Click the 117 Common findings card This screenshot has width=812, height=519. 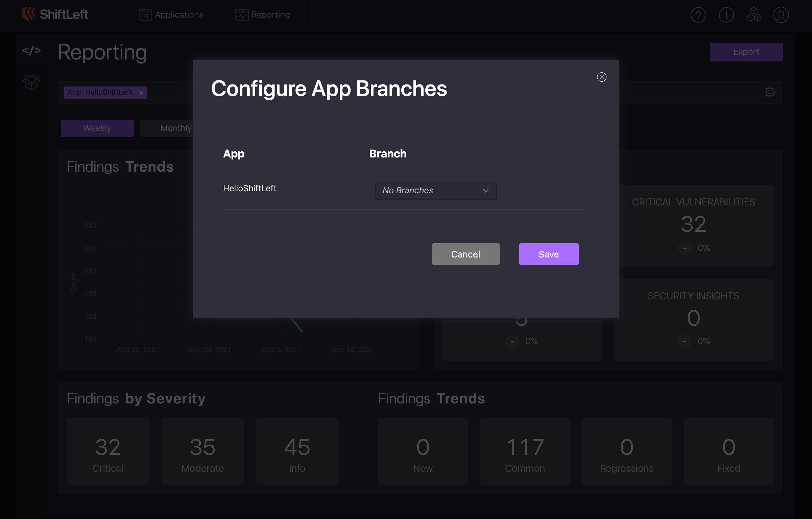(x=525, y=451)
